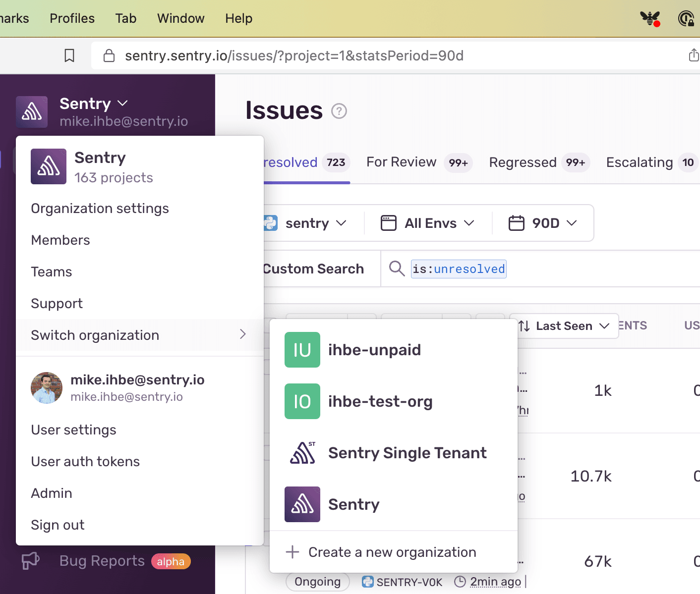This screenshot has height=594, width=700.
Task: Click the magnifying glass search icon
Action: [396, 269]
